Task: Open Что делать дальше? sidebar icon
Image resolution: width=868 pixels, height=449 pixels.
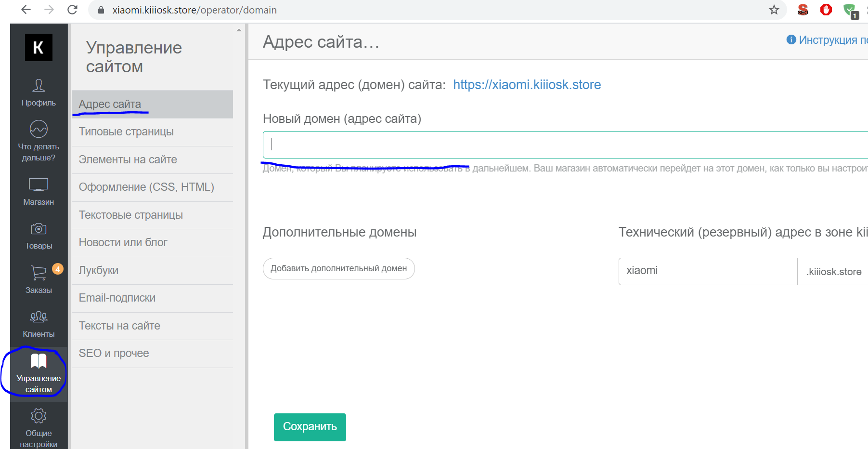Action: (39, 129)
